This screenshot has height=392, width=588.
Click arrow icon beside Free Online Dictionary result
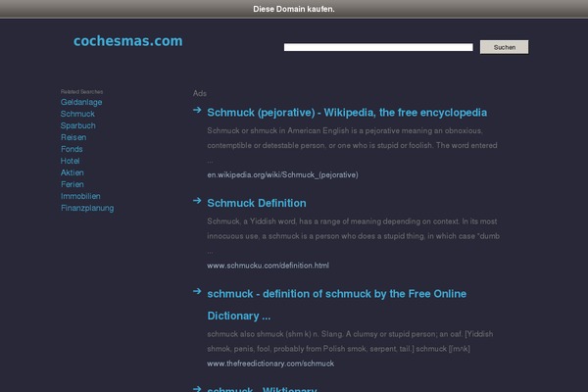point(197,291)
